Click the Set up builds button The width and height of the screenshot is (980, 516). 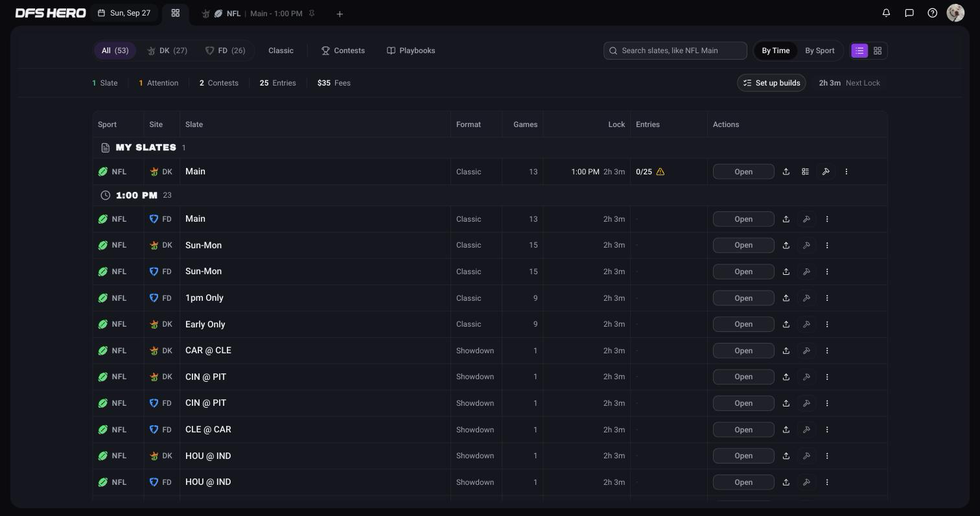[x=771, y=83]
